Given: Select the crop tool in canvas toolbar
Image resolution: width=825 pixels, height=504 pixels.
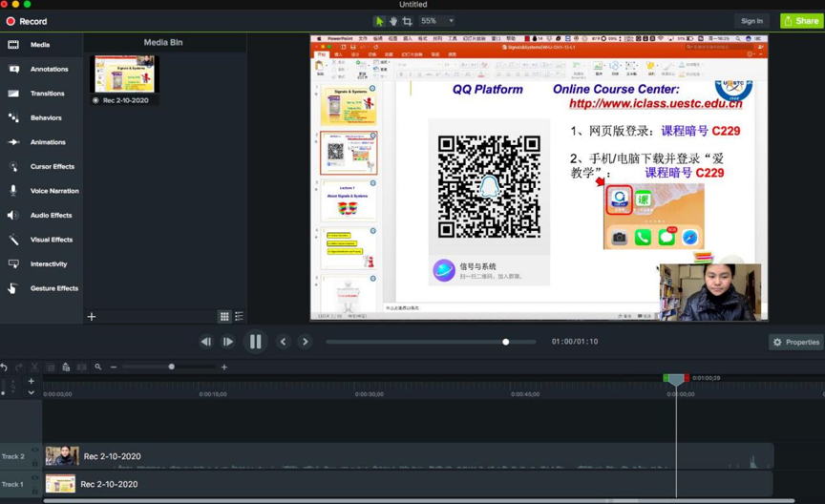Looking at the screenshot, I should point(407,21).
